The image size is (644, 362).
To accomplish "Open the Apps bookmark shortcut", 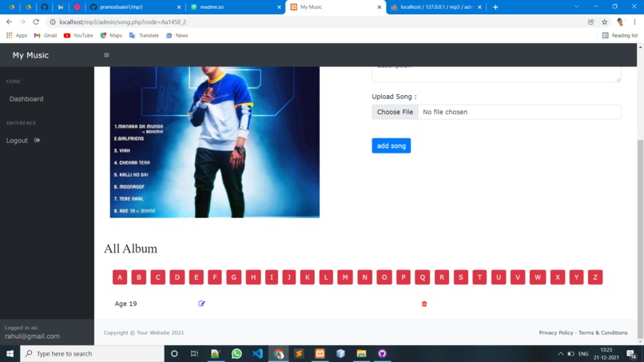I will point(17,35).
